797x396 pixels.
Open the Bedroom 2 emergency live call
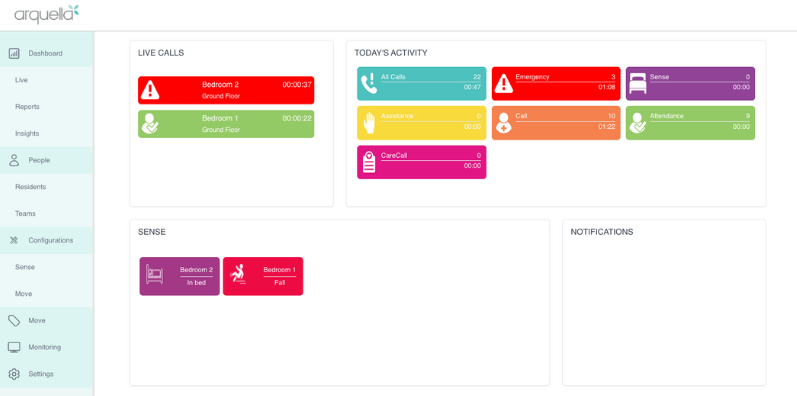tap(226, 90)
